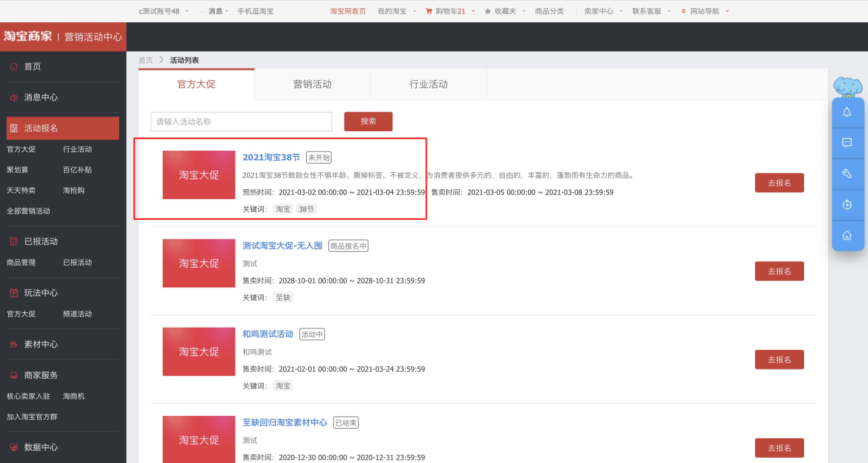Viewport: 868px width, 463px height.
Task: Click the house icon in floating toolbar
Action: pos(847,236)
